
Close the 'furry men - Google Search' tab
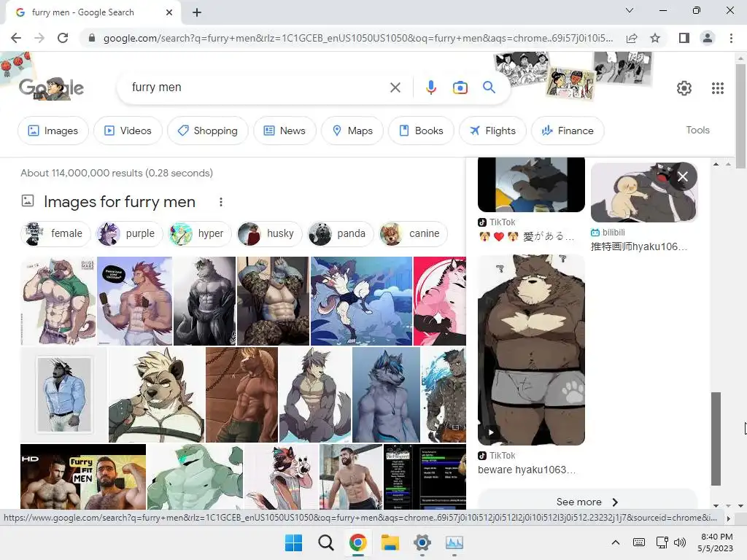[x=169, y=12]
